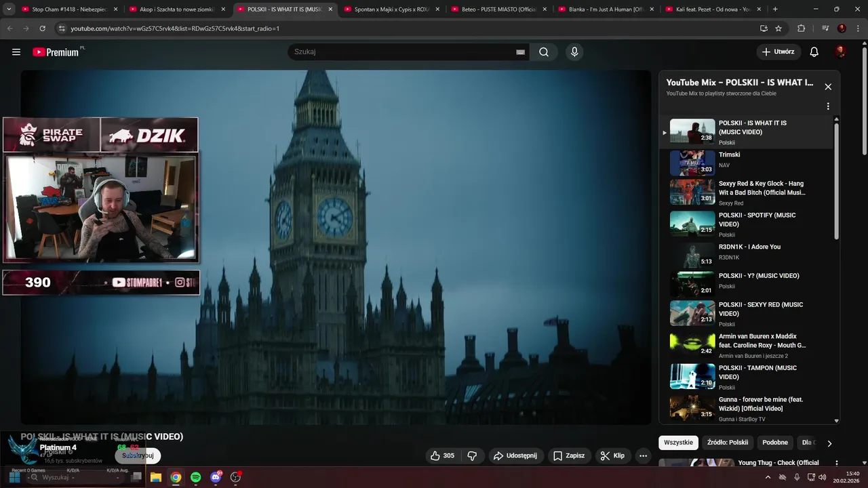Click the search magnifier button
Screen dimensions: 868x488
pyautogui.click(x=544, y=52)
